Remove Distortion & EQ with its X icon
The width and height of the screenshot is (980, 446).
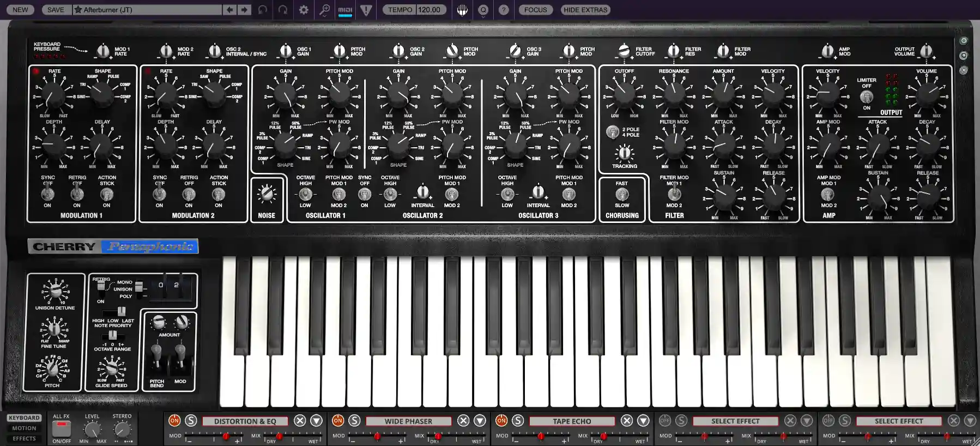point(300,420)
